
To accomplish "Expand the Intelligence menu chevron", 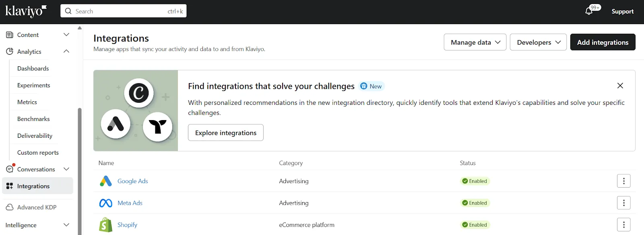I will (x=66, y=225).
